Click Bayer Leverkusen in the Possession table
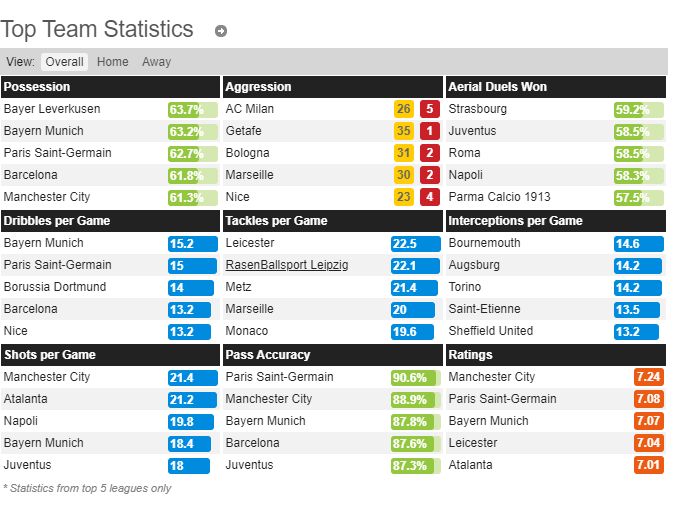697x523 pixels. tap(52, 109)
